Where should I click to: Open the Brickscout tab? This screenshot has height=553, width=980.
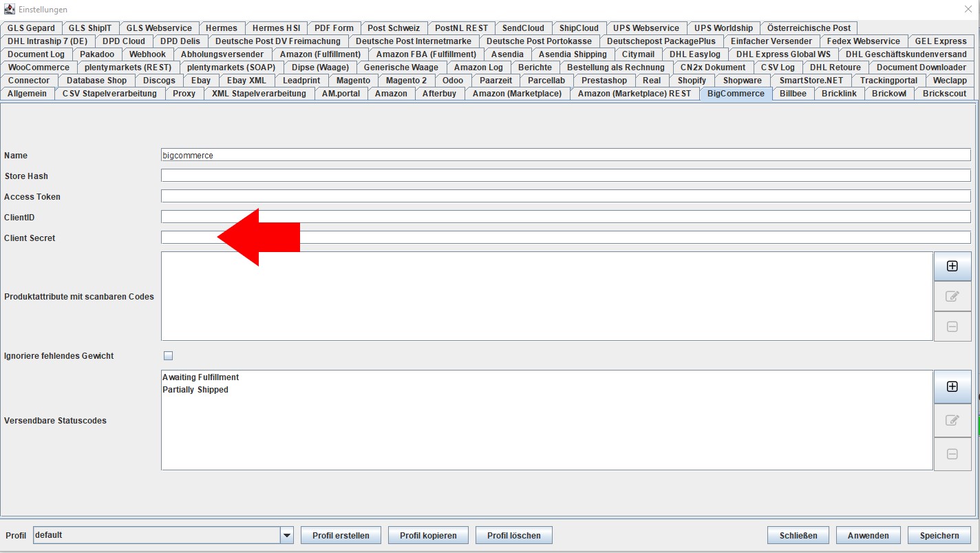(944, 94)
